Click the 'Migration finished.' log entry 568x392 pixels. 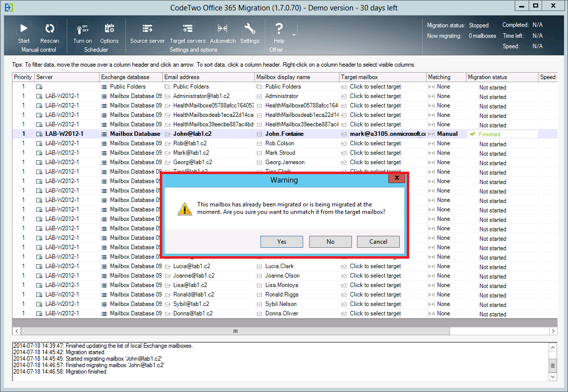coord(61,372)
